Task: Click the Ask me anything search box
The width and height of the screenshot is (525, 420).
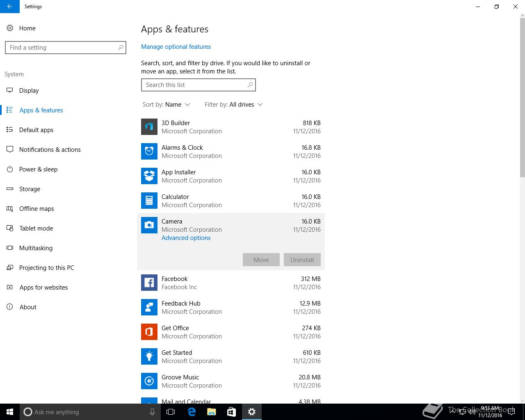Action: (90, 412)
